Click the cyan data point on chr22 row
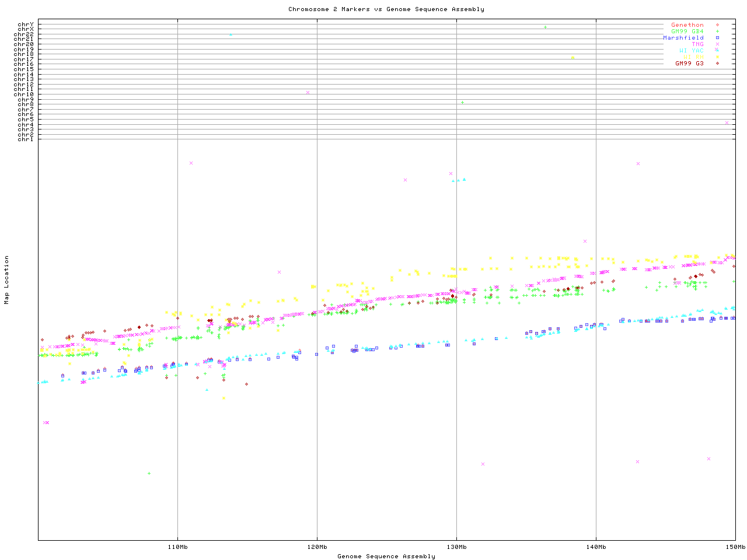This screenshot has width=747, height=560. (x=231, y=34)
